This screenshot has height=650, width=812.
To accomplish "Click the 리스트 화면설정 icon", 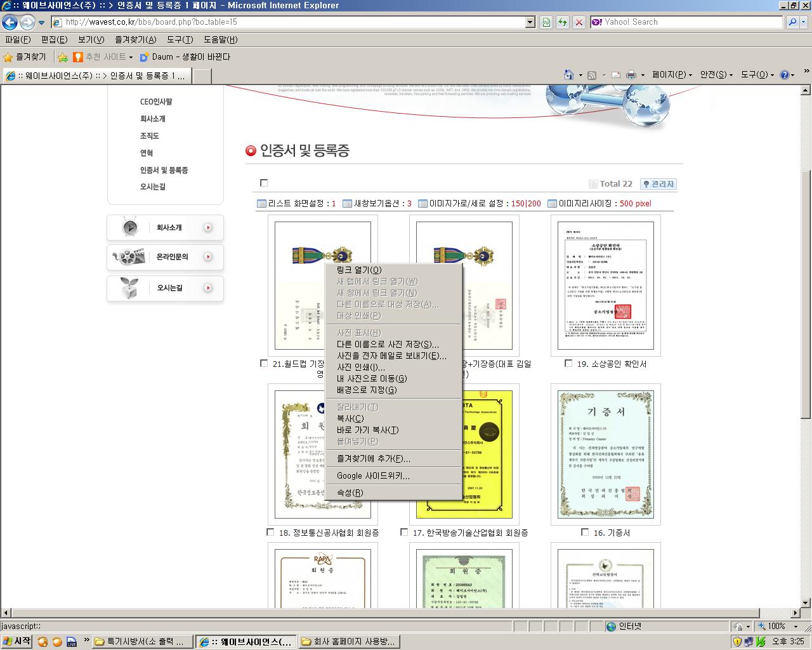I will click(x=261, y=204).
